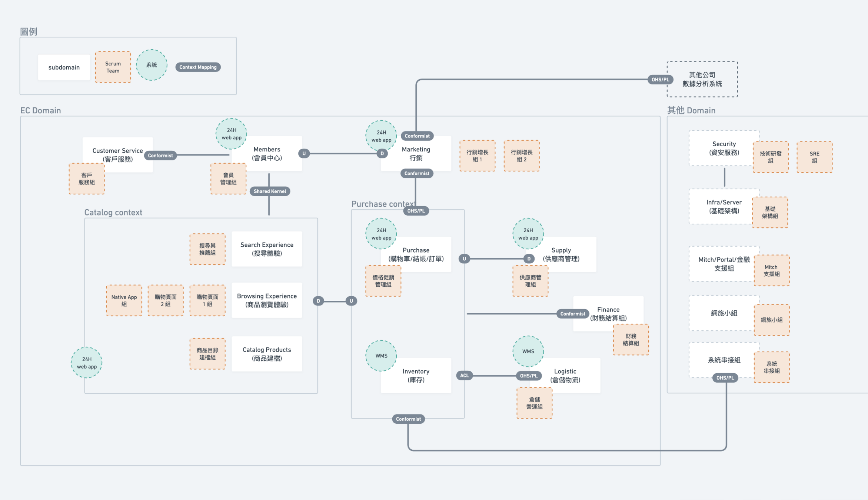Image resolution: width=868 pixels, height=500 pixels.
Task: Click the OHS/PL badge at 其他公司數據分析系統
Action: [x=660, y=80]
